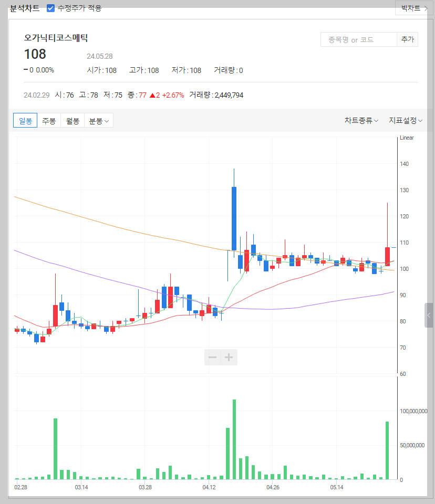This screenshot has width=435, height=504.
Task: Click the 분석차트 heading
Action: 25,8
